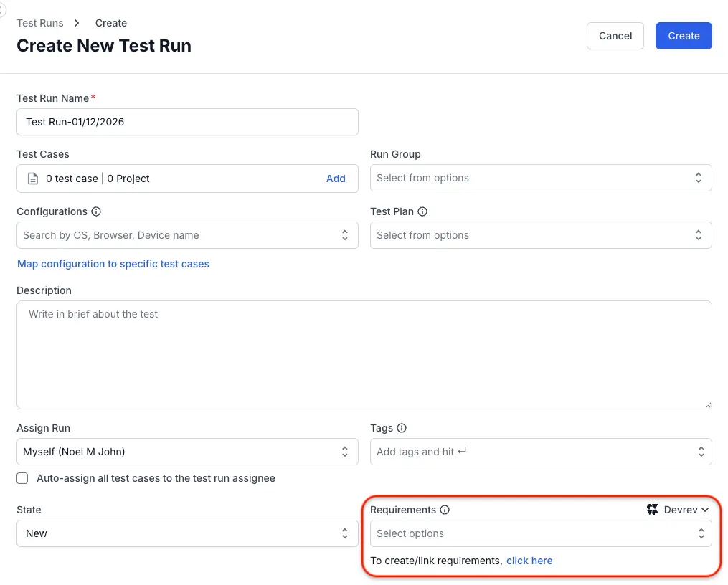
Task: Click the Tags info icon
Action: coord(402,428)
